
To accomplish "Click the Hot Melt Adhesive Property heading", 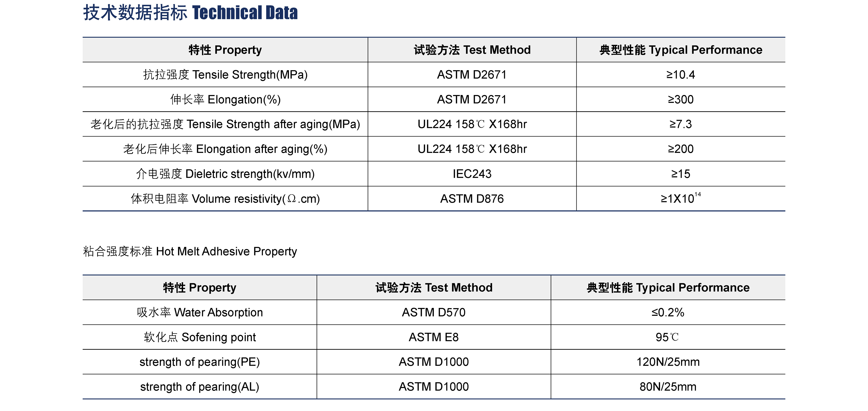I will [x=190, y=252].
